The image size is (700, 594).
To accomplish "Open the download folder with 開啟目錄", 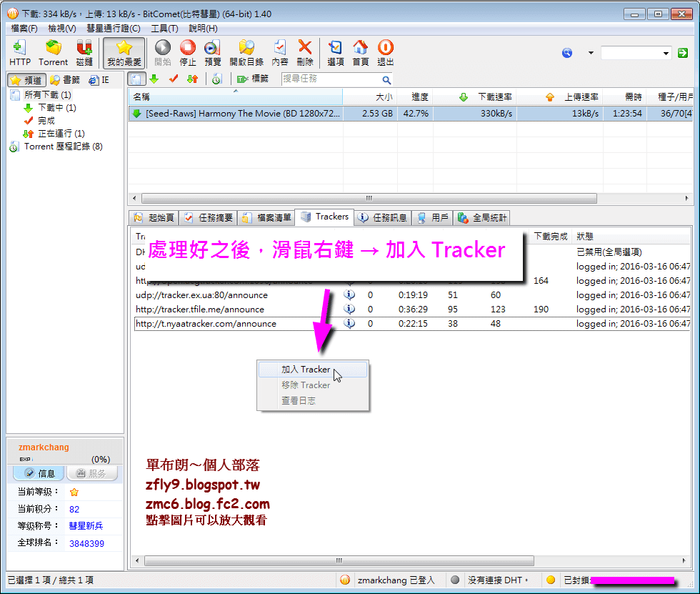I will [x=246, y=53].
